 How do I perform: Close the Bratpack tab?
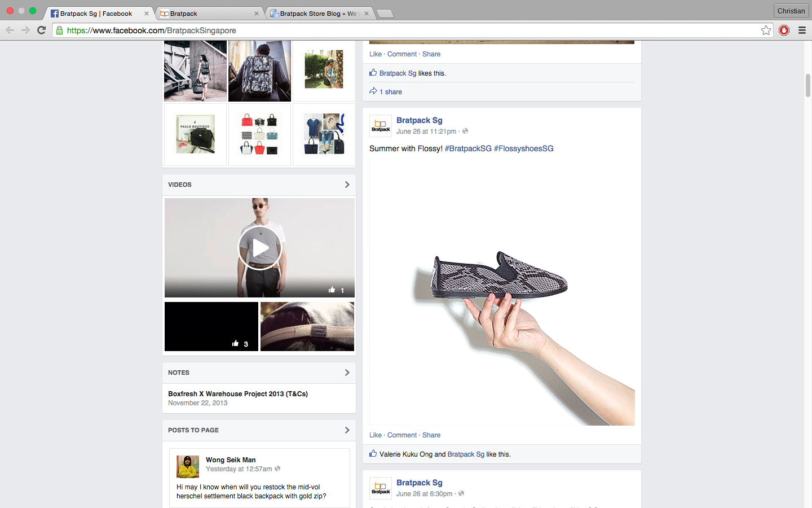pyautogui.click(x=257, y=14)
